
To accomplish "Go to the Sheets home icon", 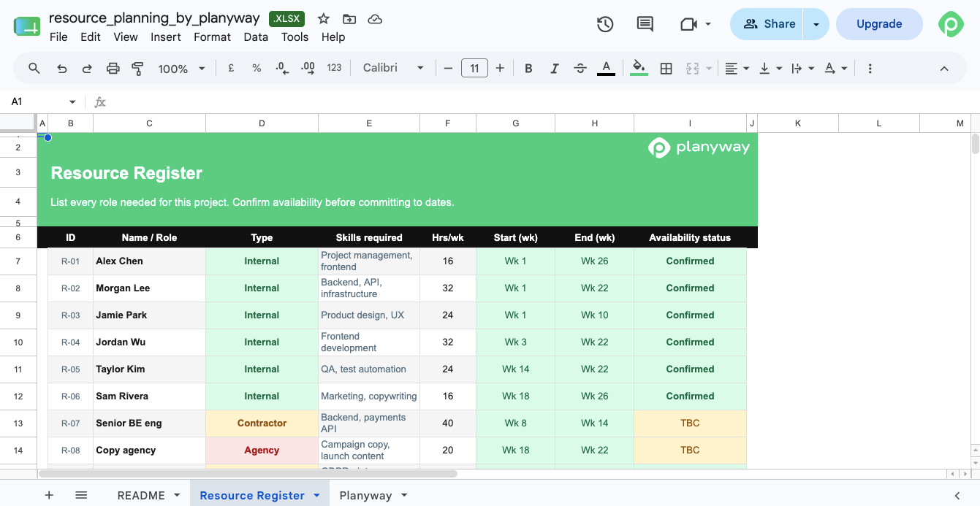I will point(27,26).
